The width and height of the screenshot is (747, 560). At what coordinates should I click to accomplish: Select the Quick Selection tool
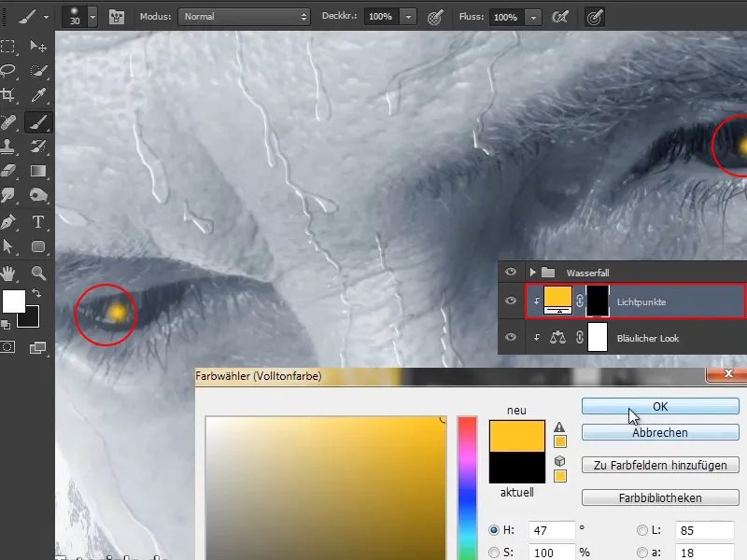[38, 71]
